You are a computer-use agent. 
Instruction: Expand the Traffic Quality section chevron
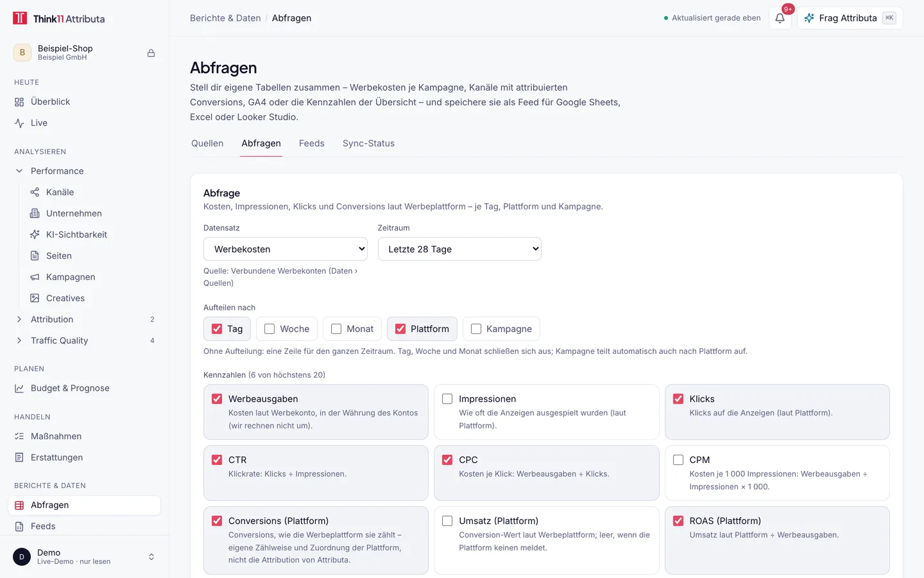click(x=19, y=340)
